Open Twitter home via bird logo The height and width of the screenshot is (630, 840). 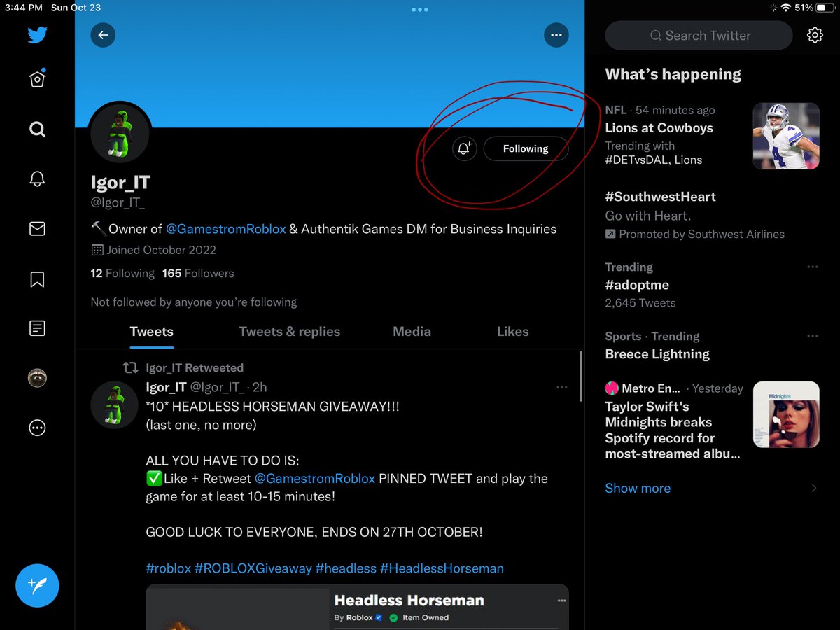[37, 35]
